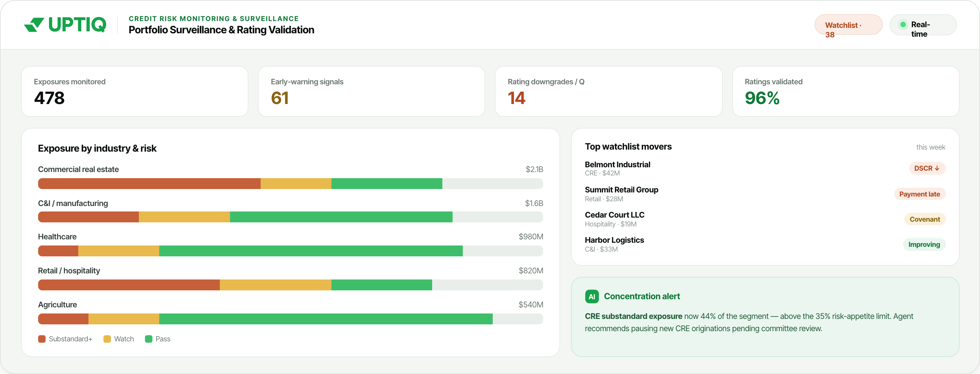Select the Covenant tag for Cedar Court
980x374 pixels.
(x=925, y=219)
